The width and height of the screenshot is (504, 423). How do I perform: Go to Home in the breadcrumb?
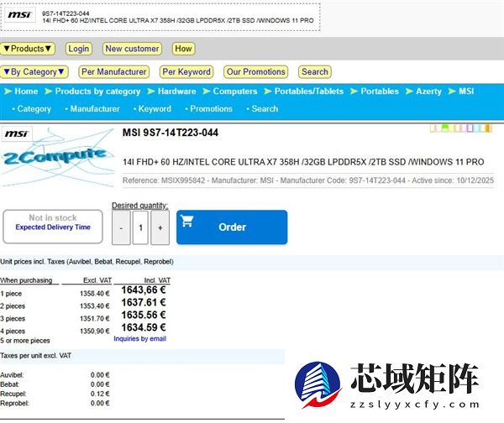26,91
